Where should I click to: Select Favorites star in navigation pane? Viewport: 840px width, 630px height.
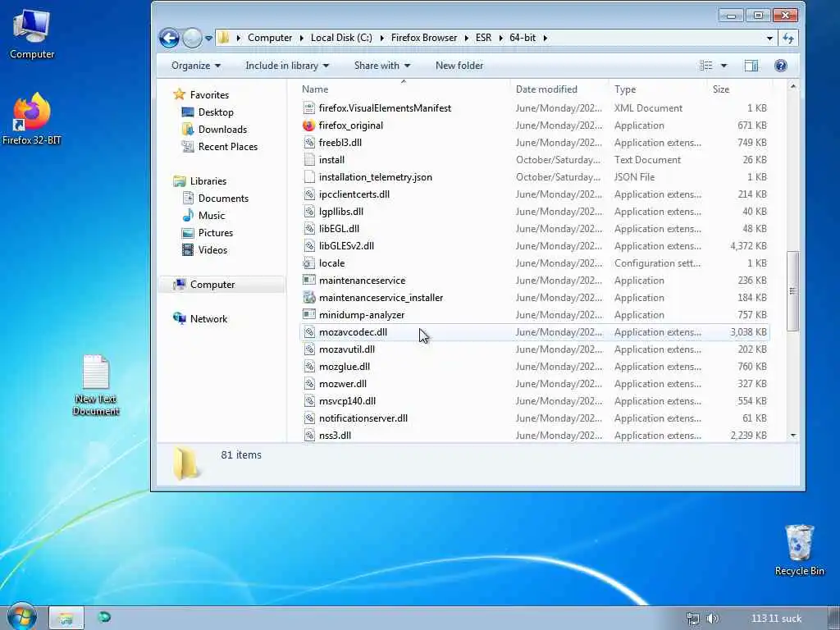pyautogui.click(x=180, y=95)
